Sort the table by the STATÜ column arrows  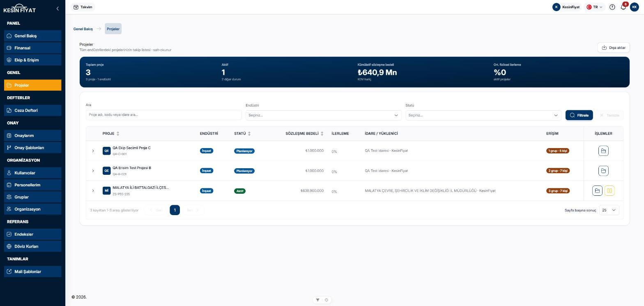click(249, 134)
